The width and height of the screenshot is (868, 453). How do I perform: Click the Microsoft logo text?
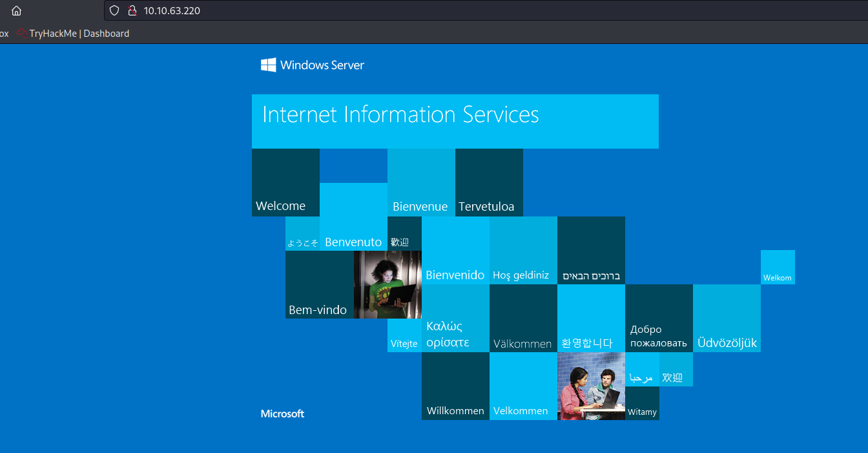pyautogui.click(x=282, y=414)
